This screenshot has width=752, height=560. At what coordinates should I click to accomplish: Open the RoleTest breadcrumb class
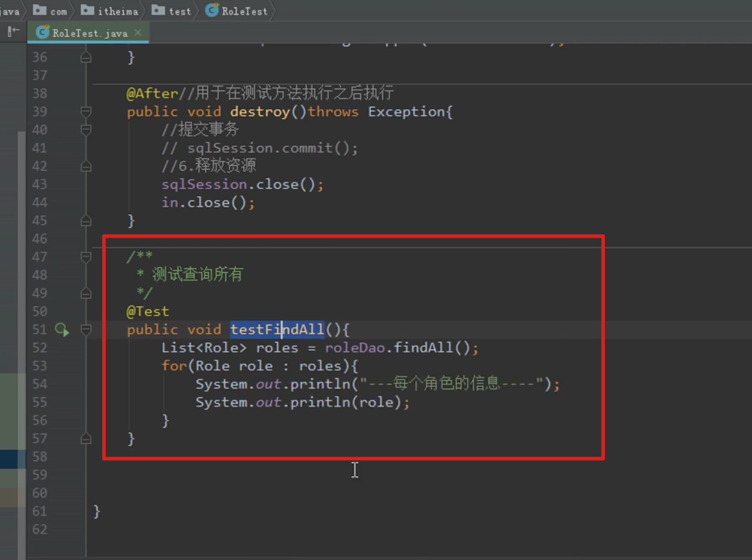236,10
